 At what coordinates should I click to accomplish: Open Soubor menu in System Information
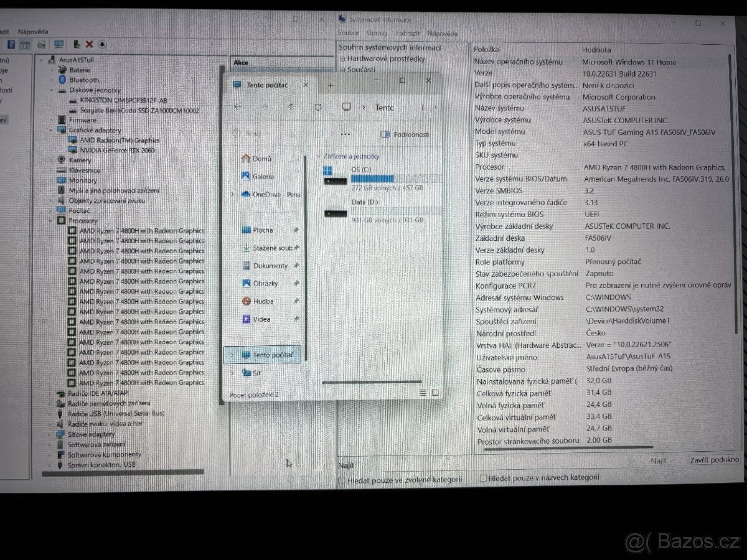[x=349, y=33]
